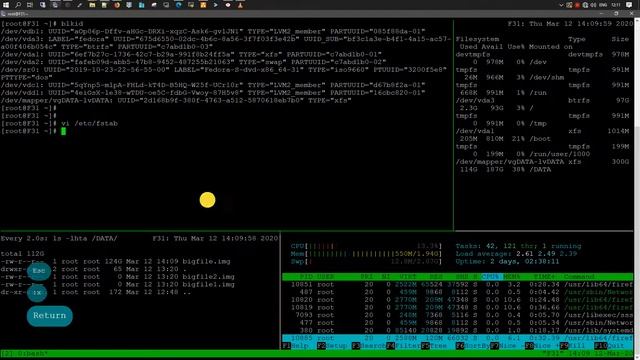Click the volume speaker tray icon

click(593, 5)
